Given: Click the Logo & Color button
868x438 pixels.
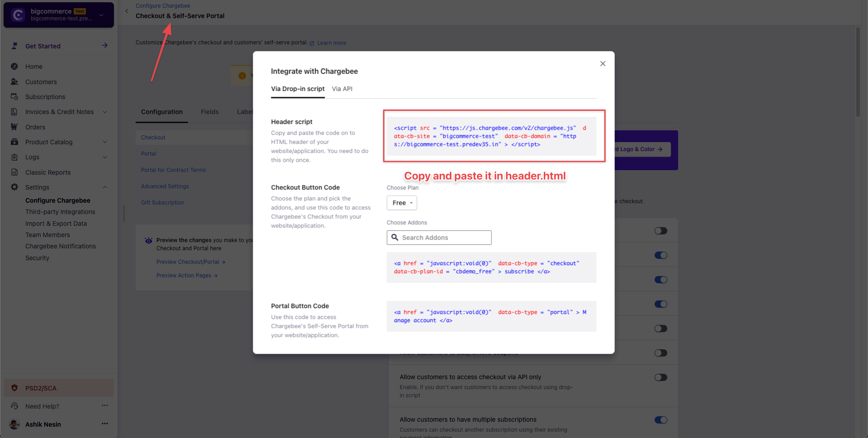Looking at the screenshot, I should [x=642, y=149].
